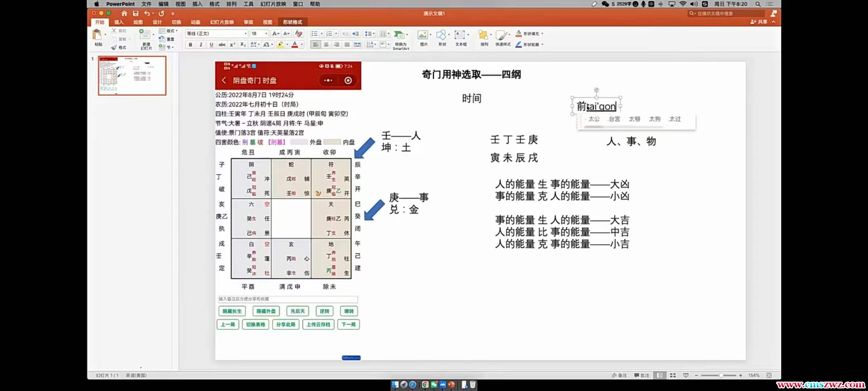Click the slideshow view icon in status bar

(x=686, y=375)
